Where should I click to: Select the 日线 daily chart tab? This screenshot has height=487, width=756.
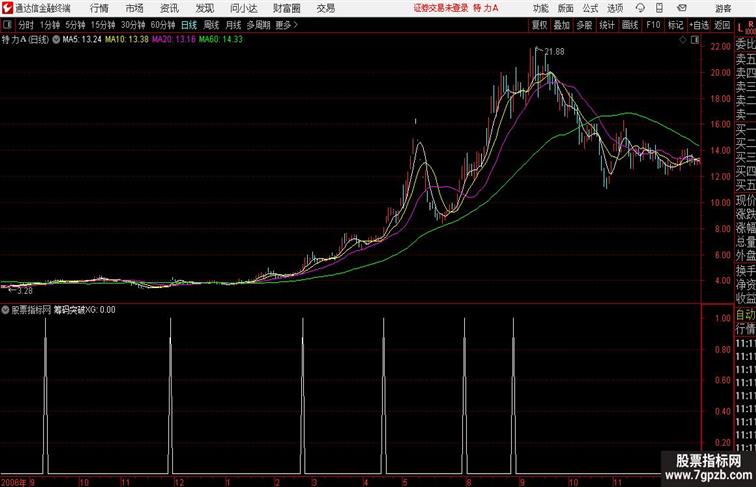[x=189, y=25]
